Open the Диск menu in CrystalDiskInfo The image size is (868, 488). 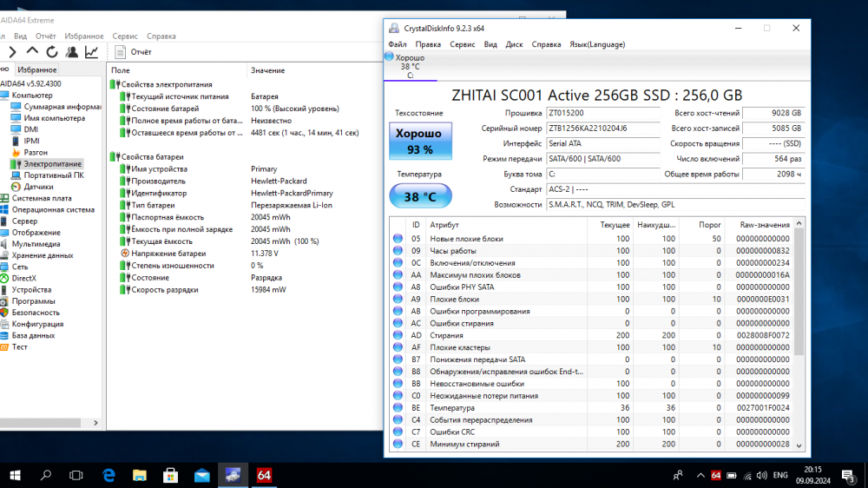click(514, 44)
